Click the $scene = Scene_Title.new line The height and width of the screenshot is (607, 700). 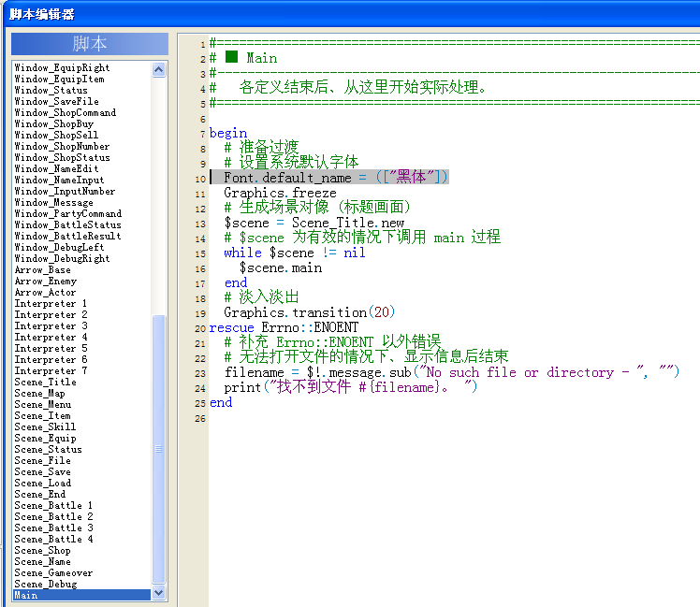click(314, 223)
